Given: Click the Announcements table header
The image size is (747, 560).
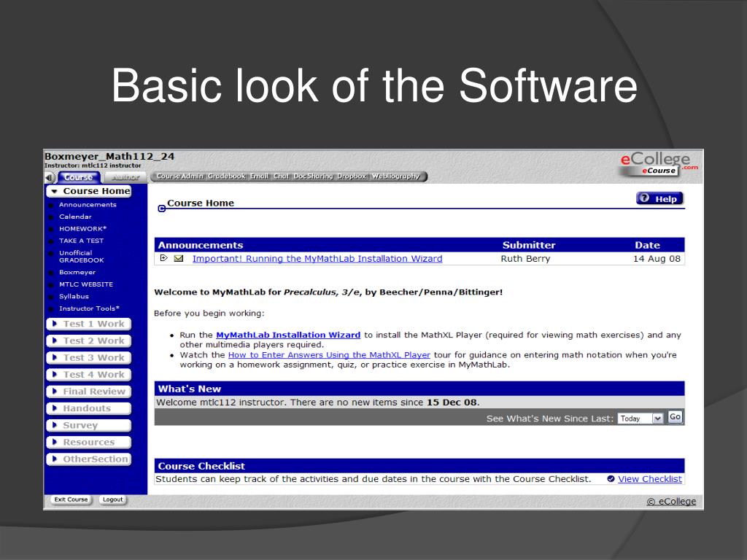Looking at the screenshot, I should 201,245.
